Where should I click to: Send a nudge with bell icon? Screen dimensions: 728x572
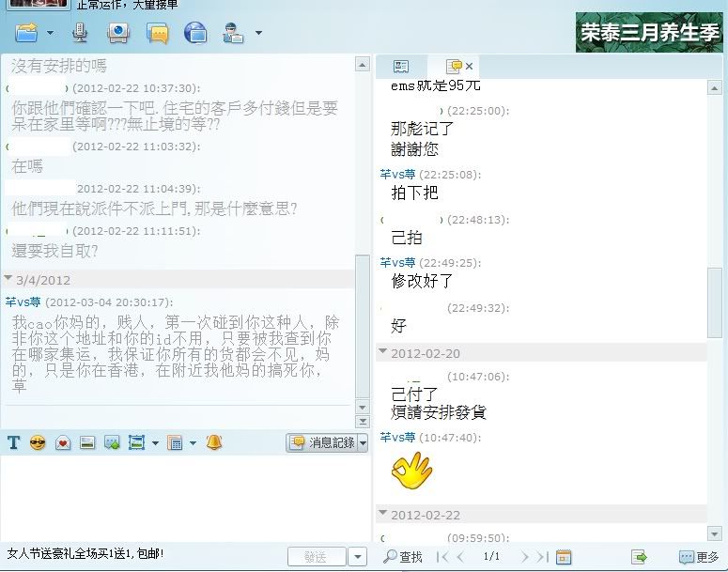(214, 442)
